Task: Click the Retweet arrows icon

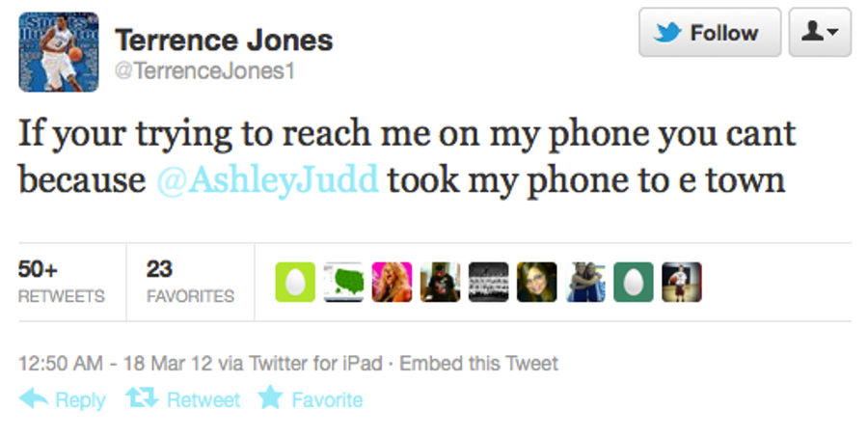Action: click(x=142, y=397)
